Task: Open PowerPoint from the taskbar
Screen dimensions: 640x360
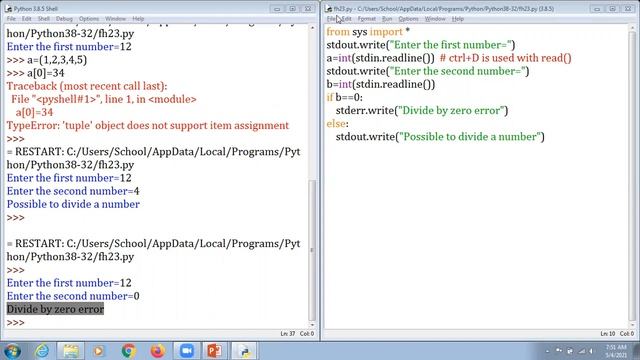Action: coord(215,351)
